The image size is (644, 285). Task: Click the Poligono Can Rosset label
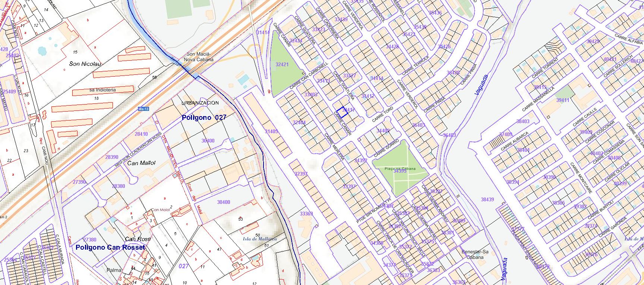point(110,247)
